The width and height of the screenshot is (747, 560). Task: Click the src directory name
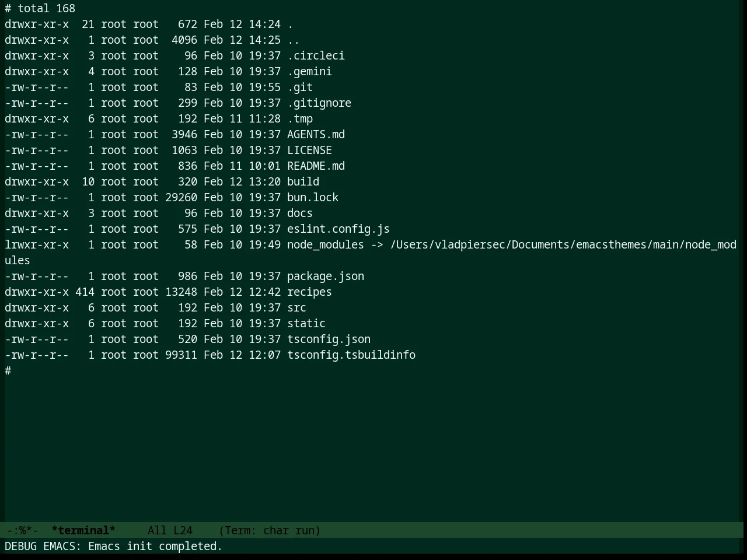(x=296, y=307)
